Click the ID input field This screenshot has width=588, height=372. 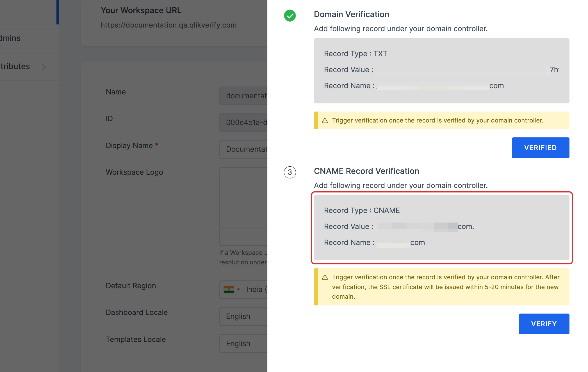pos(243,123)
